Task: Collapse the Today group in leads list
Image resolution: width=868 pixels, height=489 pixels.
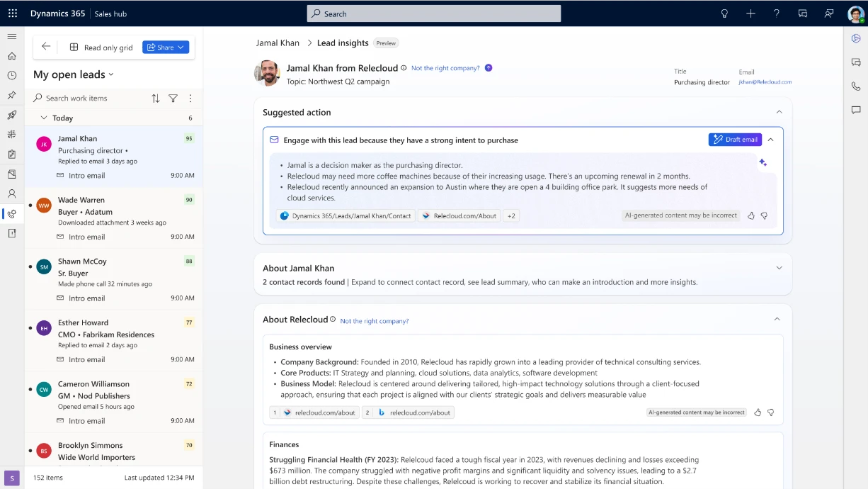Action: tap(46, 118)
